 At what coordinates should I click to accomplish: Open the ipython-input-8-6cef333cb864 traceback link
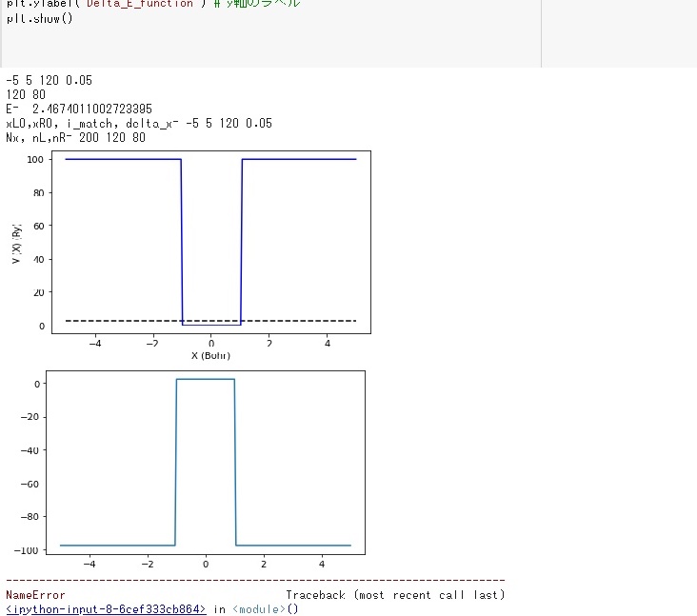tap(106, 609)
